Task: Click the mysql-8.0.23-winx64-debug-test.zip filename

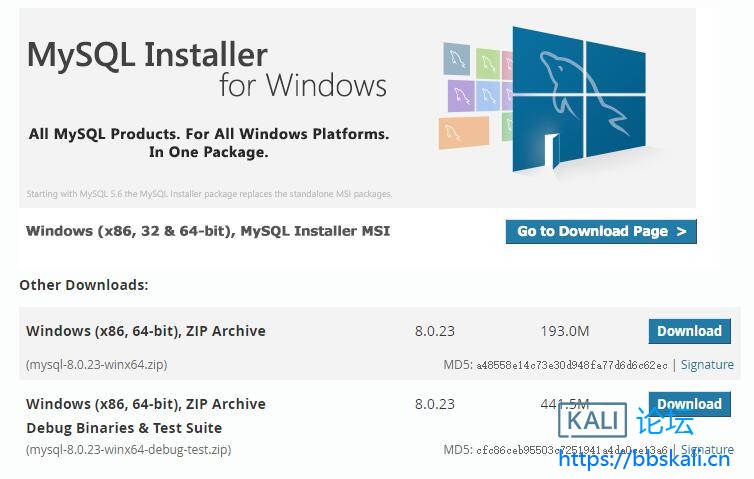Action: tap(129, 450)
